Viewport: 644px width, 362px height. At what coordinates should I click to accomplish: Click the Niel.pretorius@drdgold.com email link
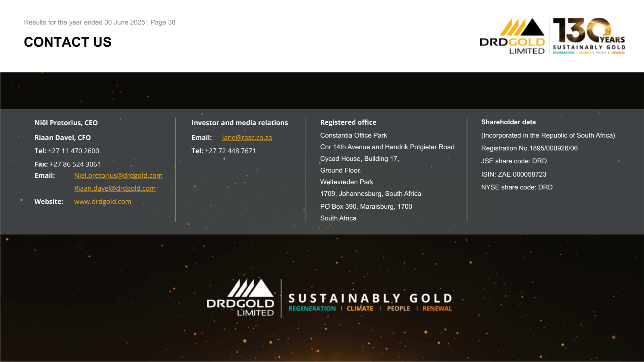click(x=118, y=175)
